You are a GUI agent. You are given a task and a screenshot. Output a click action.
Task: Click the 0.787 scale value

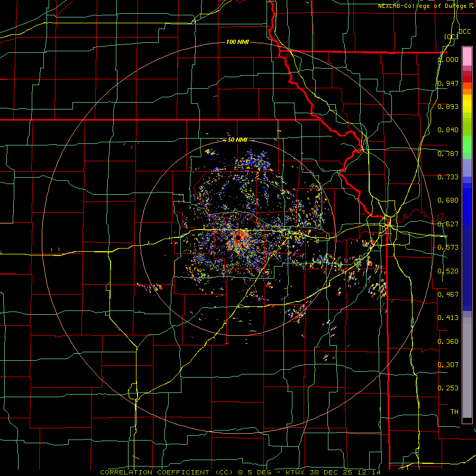pyautogui.click(x=448, y=153)
